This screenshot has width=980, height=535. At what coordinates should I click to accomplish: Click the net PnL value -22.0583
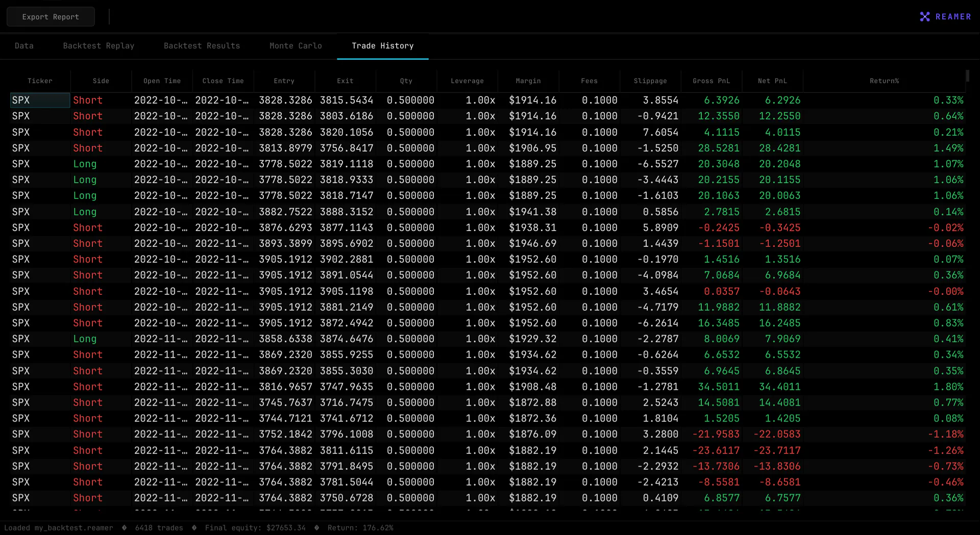tap(777, 434)
